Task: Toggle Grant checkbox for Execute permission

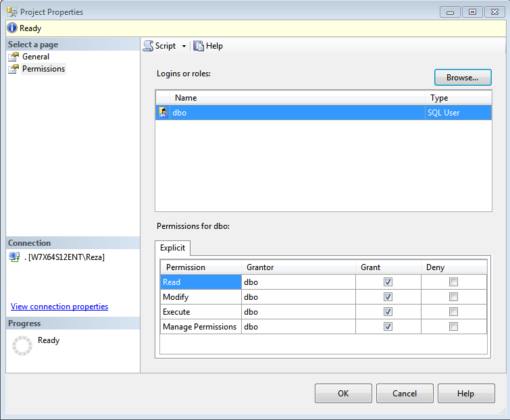Action: tap(388, 312)
